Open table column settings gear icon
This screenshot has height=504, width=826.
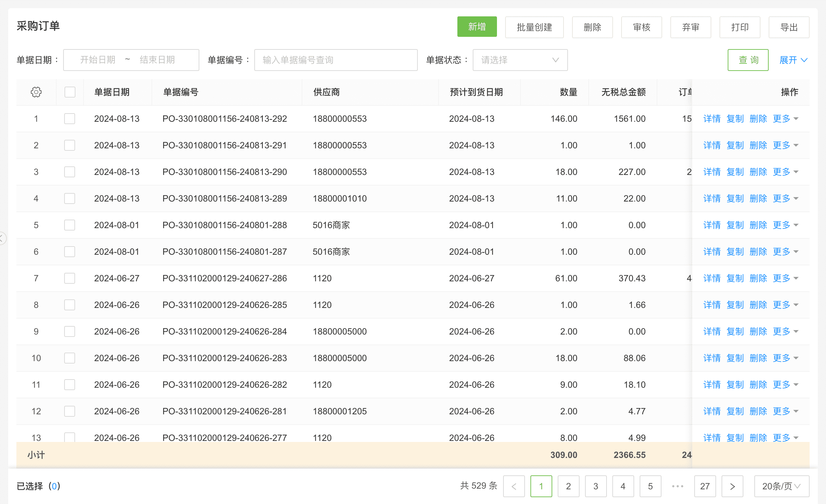coord(36,92)
